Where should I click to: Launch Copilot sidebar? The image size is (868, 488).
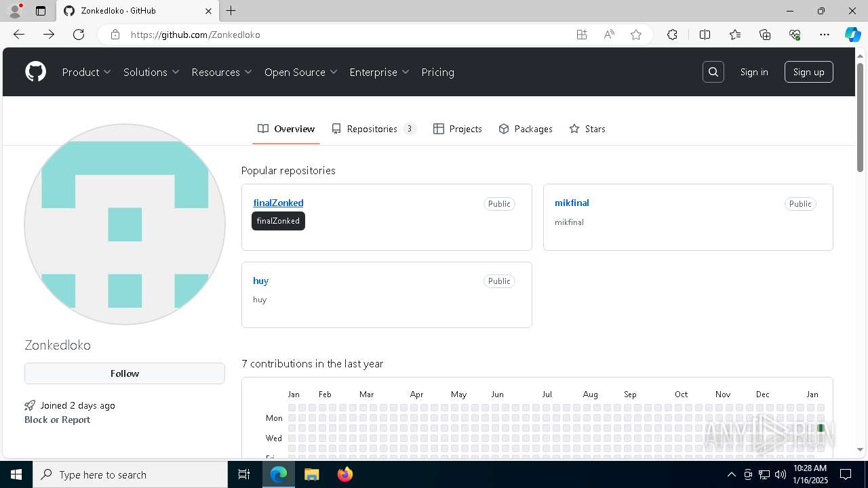[852, 35]
